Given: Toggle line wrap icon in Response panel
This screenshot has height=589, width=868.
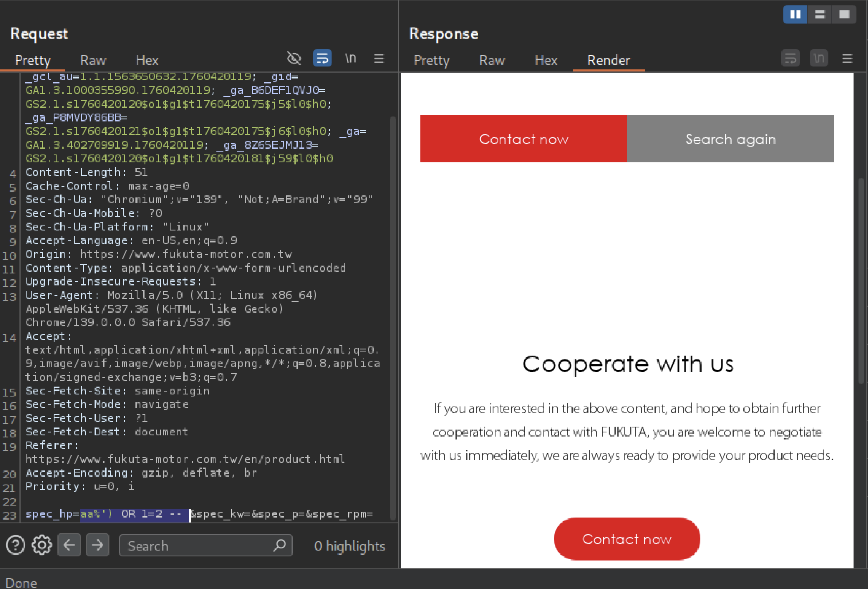Looking at the screenshot, I should [x=790, y=58].
